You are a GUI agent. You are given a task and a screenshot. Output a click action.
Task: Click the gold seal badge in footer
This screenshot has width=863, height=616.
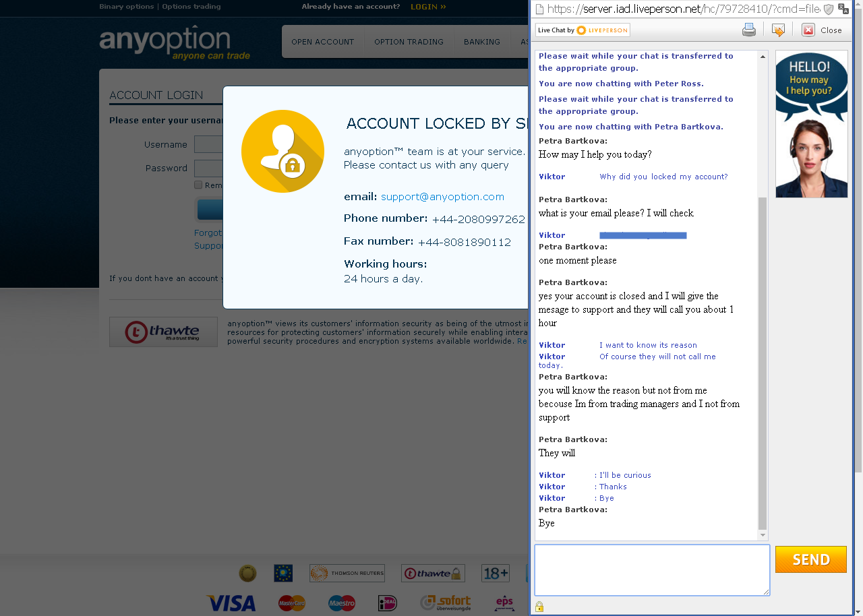tap(247, 574)
